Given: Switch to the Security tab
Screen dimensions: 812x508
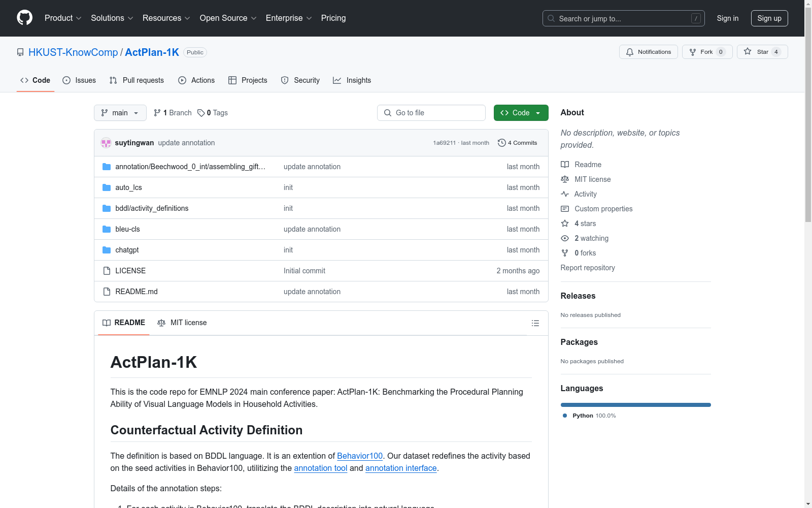Looking at the screenshot, I should click(300, 80).
